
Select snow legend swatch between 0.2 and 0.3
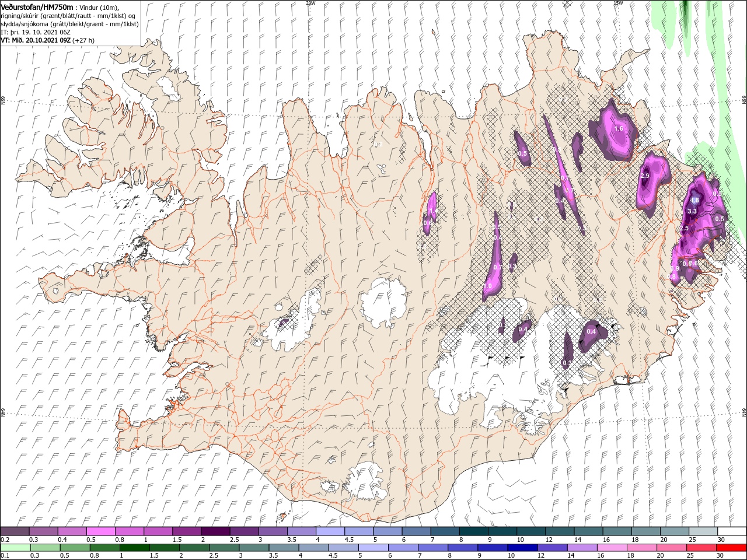point(16,531)
